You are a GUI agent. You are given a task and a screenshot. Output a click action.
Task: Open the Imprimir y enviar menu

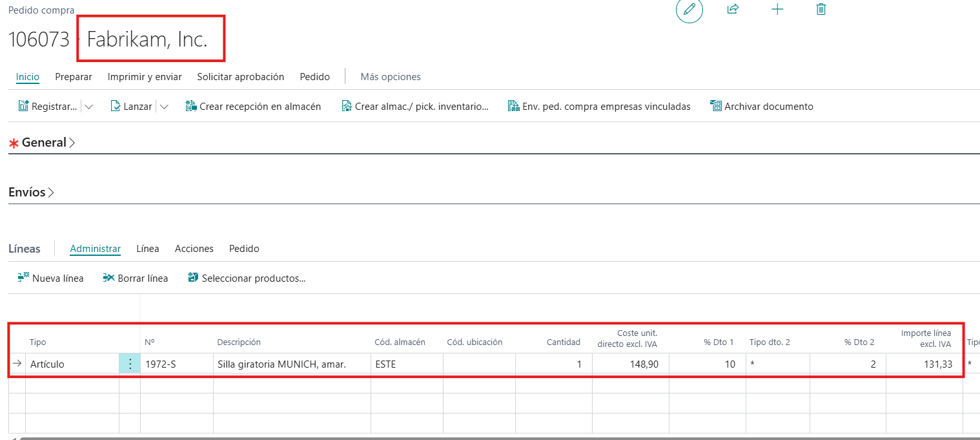145,77
